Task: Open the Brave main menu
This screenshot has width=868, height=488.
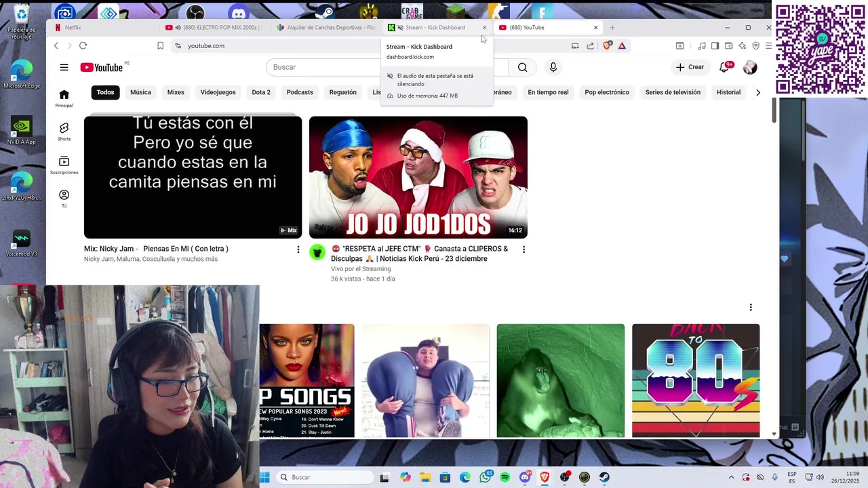Action: tap(768, 45)
